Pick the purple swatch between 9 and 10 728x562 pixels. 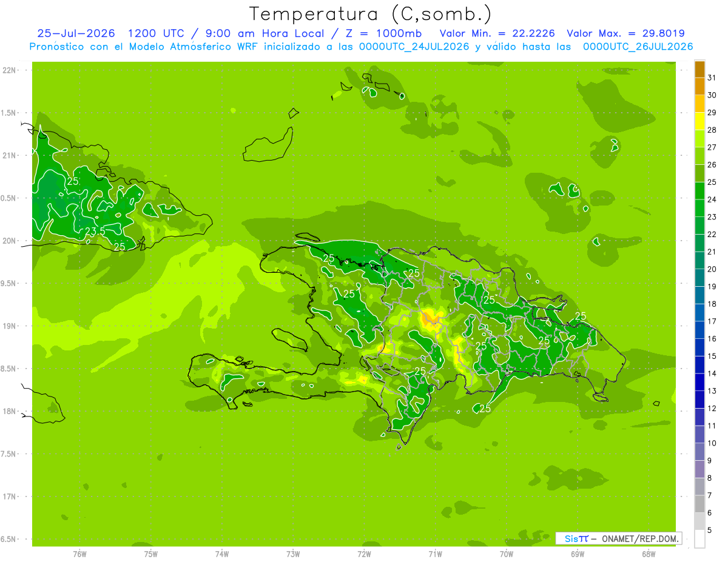[x=700, y=452]
